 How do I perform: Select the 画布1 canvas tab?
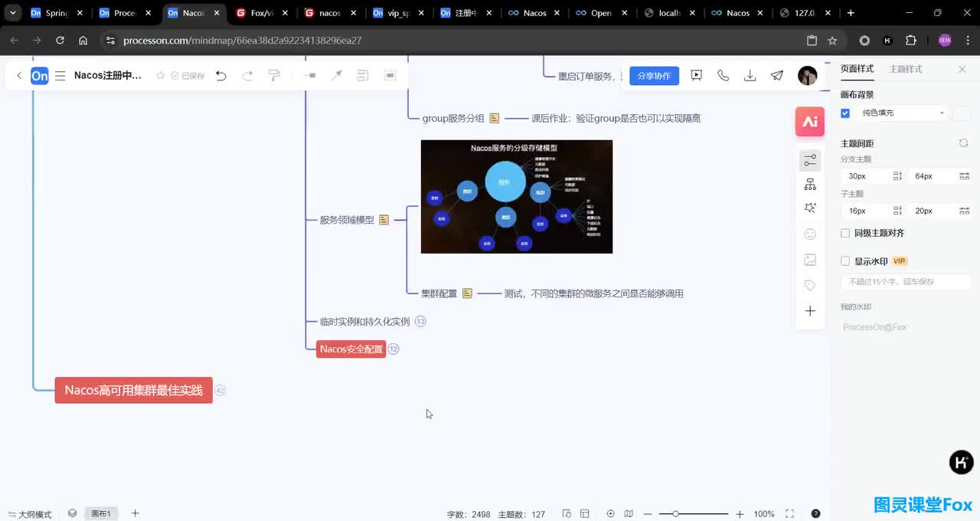101,514
